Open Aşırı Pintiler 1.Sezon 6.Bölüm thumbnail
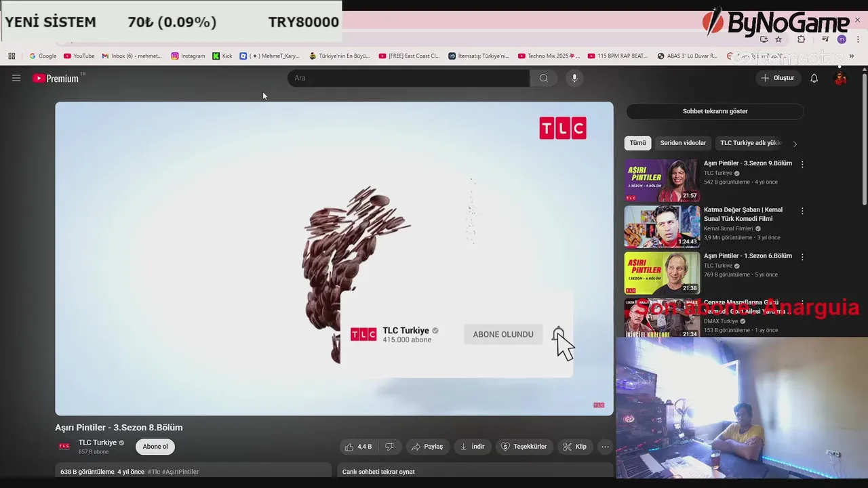 662,273
